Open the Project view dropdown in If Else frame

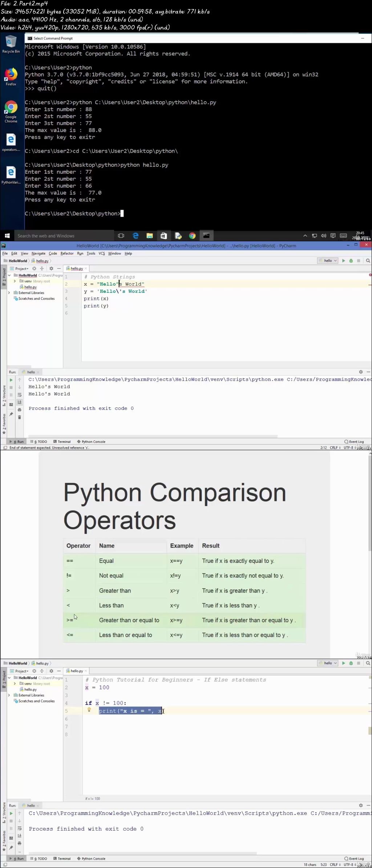tap(20, 671)
